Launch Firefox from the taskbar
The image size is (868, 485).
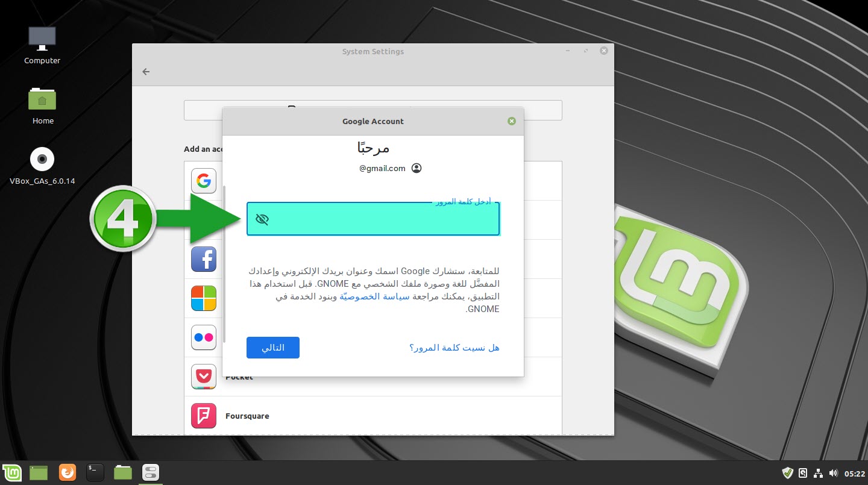click(68, 472)
